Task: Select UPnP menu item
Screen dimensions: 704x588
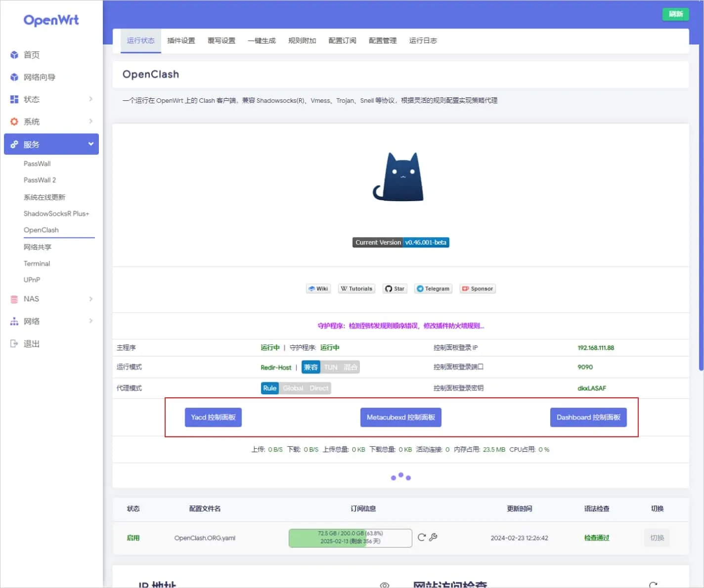Action: (32, 280)
